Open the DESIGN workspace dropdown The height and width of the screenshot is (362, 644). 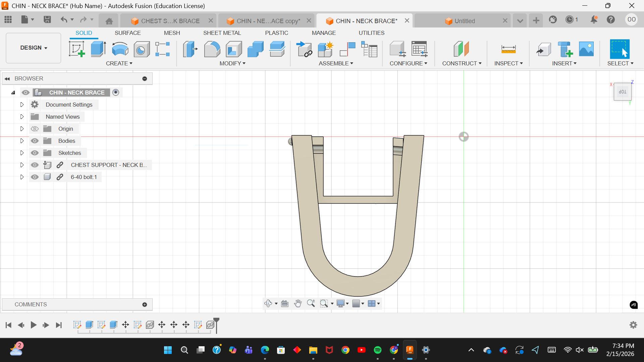tap(34, 48)
